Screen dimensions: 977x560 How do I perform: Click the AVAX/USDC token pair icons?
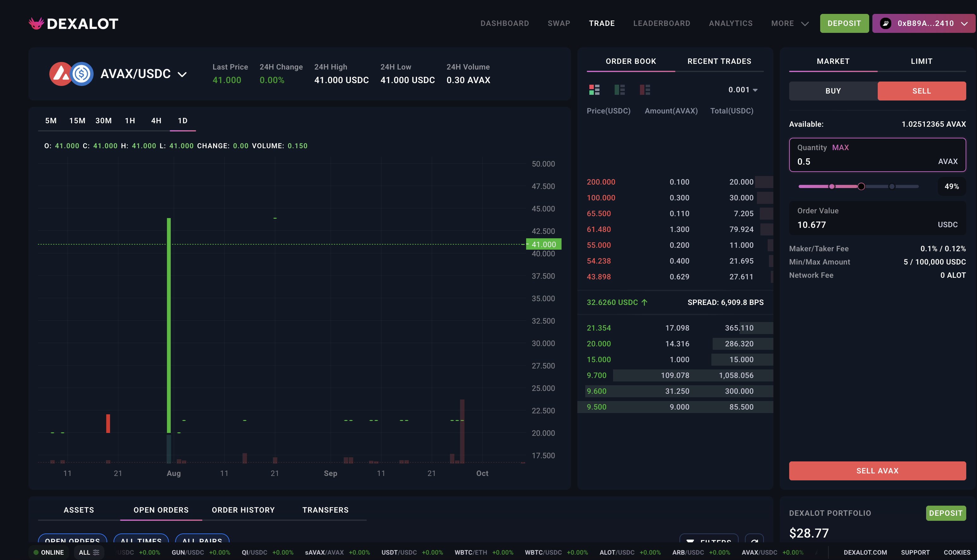coord(71,74)
